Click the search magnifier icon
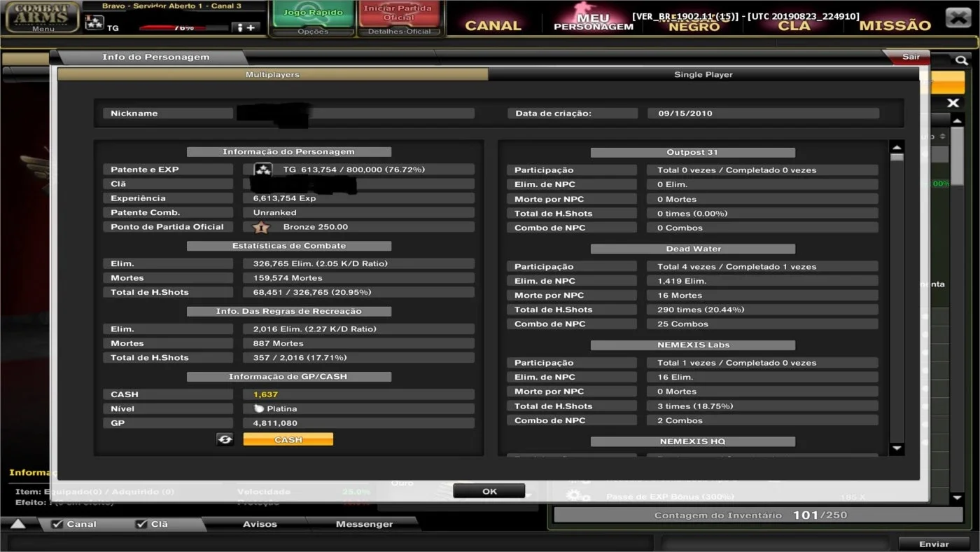 [x=961, y=61]
